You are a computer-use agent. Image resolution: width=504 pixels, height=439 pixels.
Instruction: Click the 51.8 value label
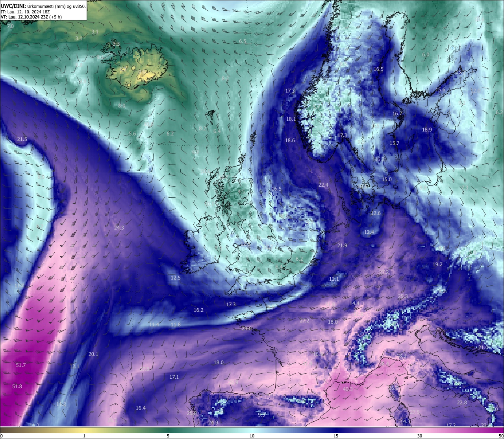(x=17, y=387)
